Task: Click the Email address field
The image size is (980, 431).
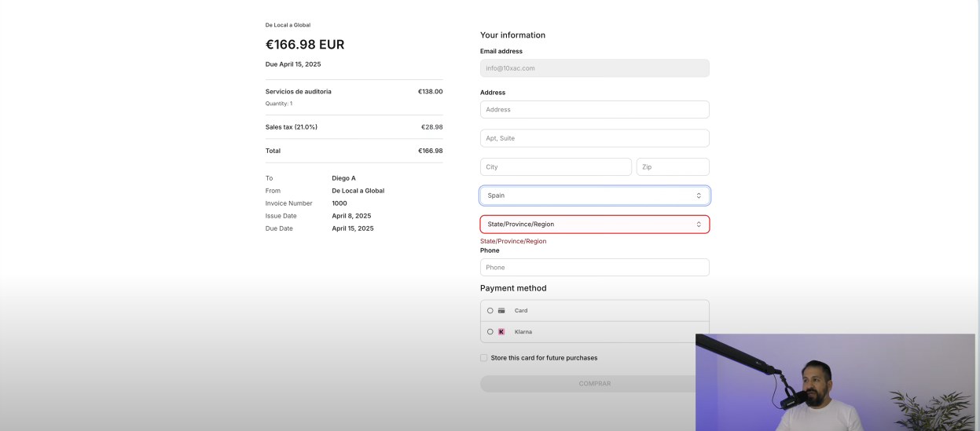Action: (594, 68)
